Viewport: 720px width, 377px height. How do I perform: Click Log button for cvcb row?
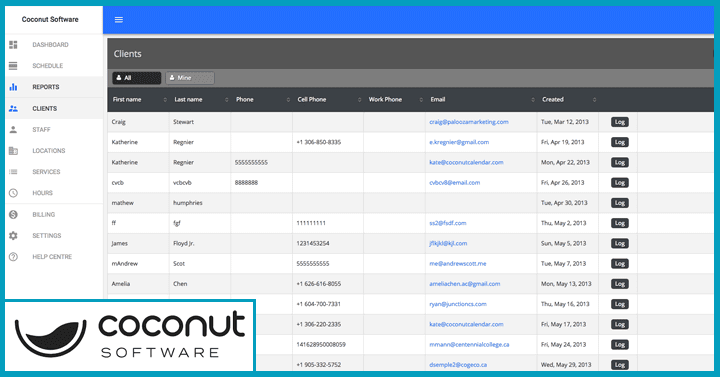(619, 183)
